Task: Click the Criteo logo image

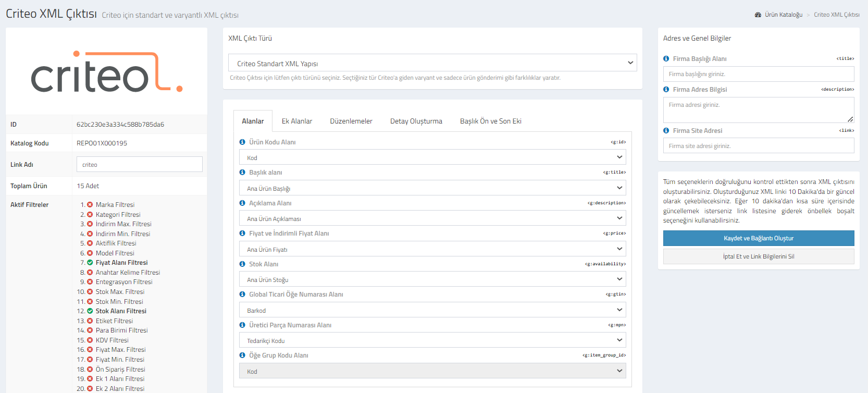Action: (107, 72)
